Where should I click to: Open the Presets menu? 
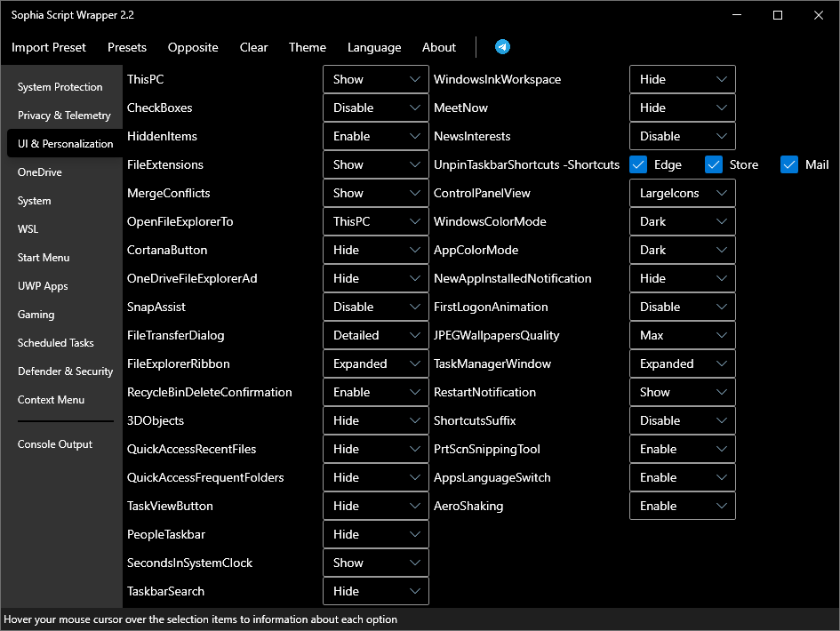(127, 47)
